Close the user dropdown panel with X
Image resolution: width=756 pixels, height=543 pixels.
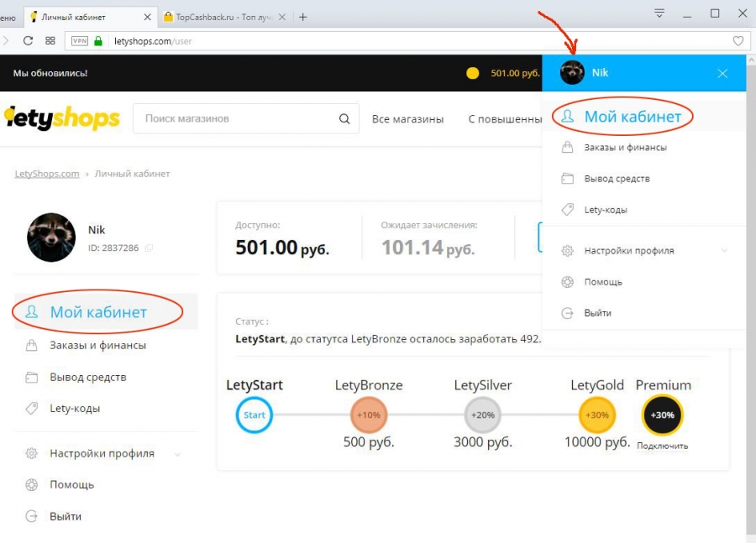(x=722, y=74)
